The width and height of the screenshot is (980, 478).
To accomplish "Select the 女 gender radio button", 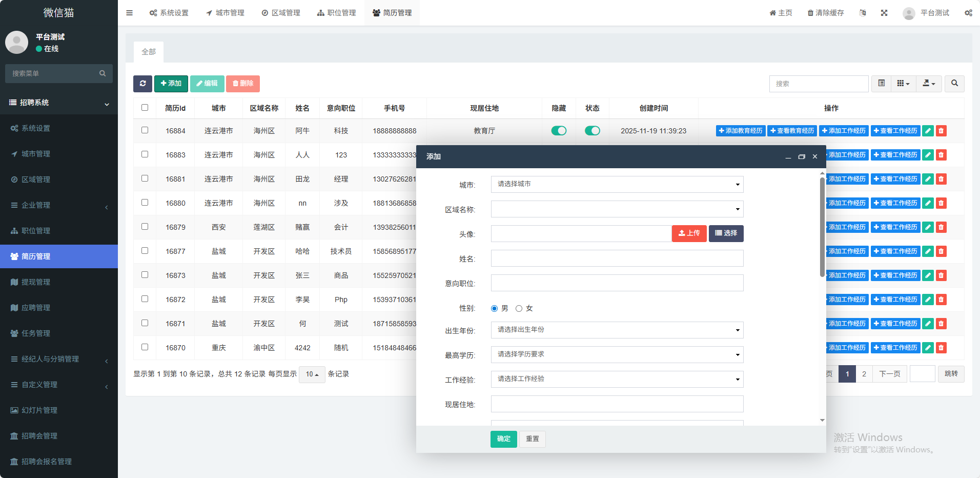I will (519, 308).
